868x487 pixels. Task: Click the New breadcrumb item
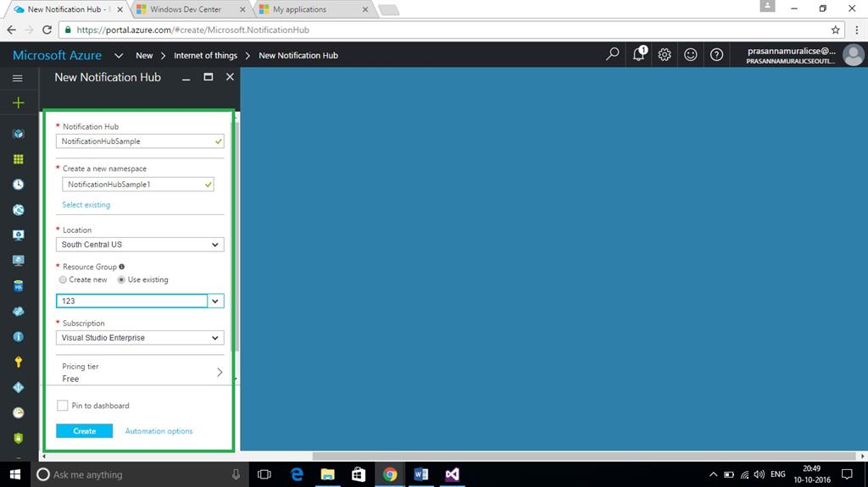[x=144, y=55]
